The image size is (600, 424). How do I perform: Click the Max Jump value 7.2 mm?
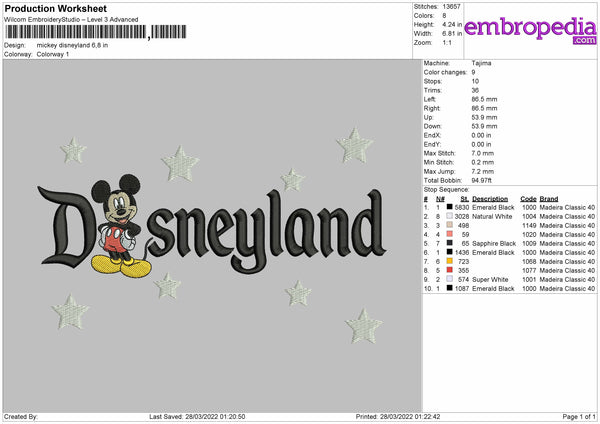point(483,171)
